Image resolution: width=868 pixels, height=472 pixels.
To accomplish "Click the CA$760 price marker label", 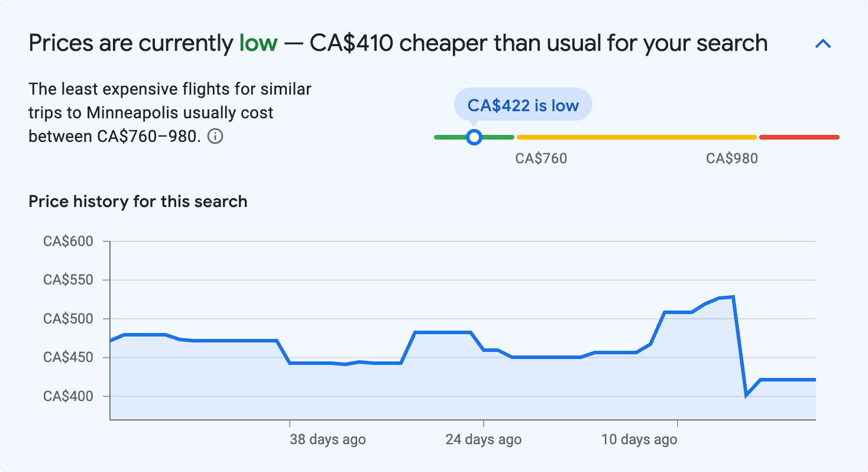I will [x=542, y=158].
